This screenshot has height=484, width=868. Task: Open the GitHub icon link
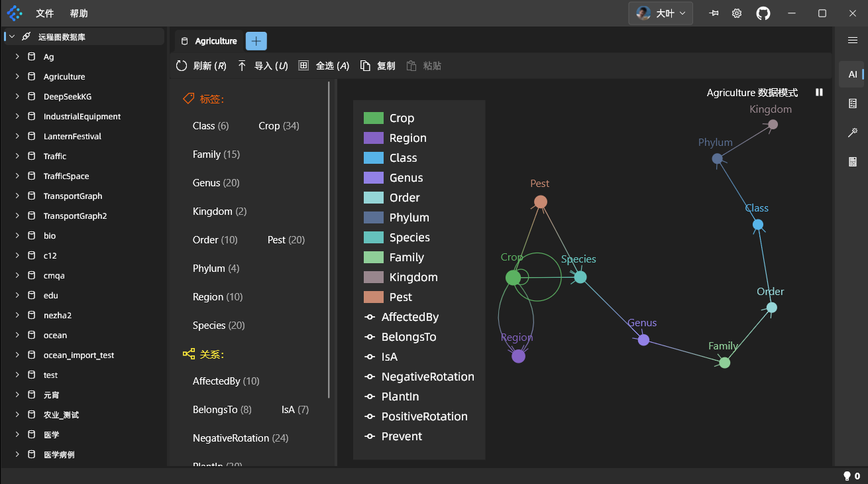[x=763, y=13]
